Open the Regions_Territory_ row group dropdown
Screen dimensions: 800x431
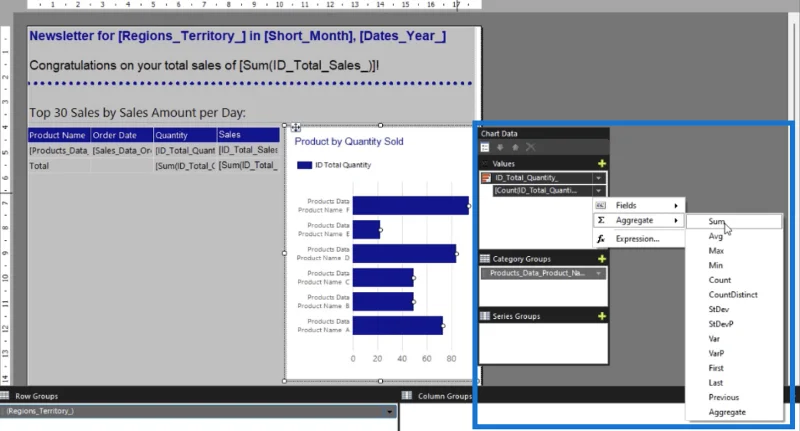[x=390, y=411]
